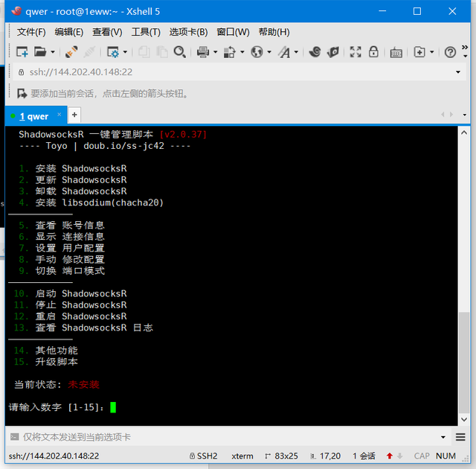Image resolution: width=476 pixels, height=469 pixels.
Task: Click the 1 会话 status bar entry
Action: pos(364,456)
